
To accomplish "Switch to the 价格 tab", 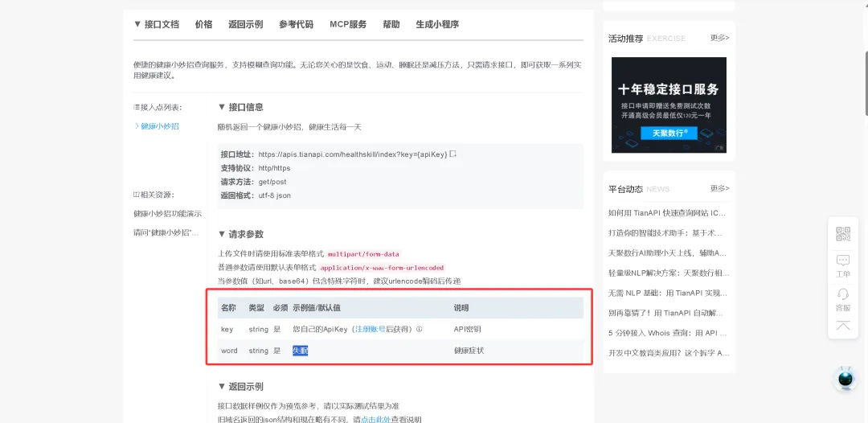I will (x=203, y=24).
